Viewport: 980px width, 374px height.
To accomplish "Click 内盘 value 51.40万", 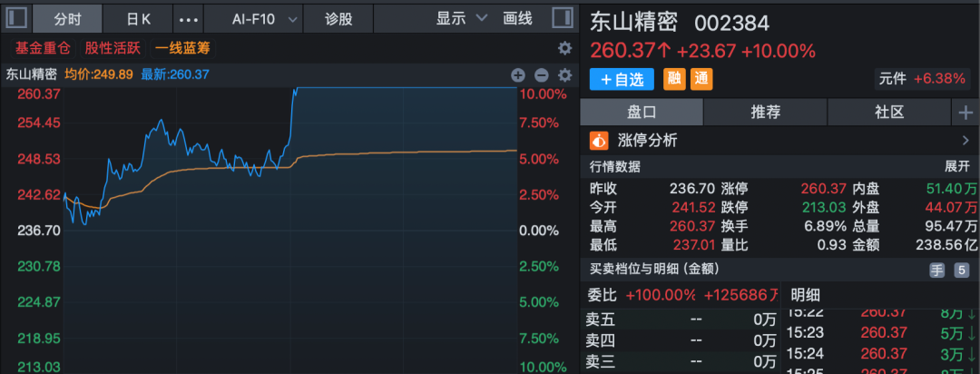I will click(x=952, y=188).
